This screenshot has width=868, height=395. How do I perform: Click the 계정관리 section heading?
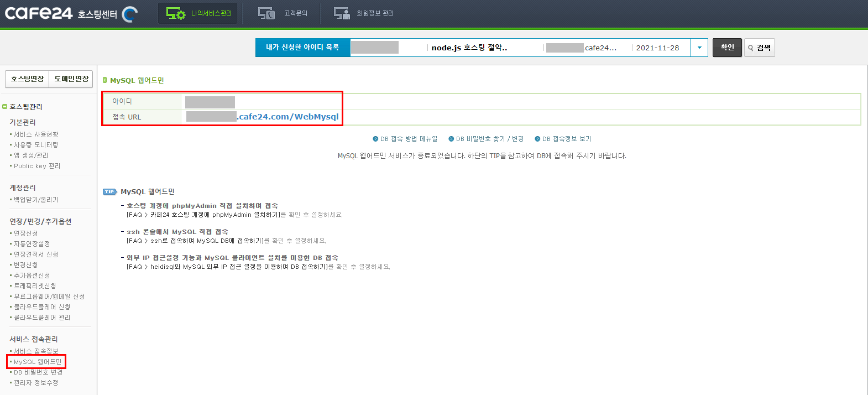point(23,188)
